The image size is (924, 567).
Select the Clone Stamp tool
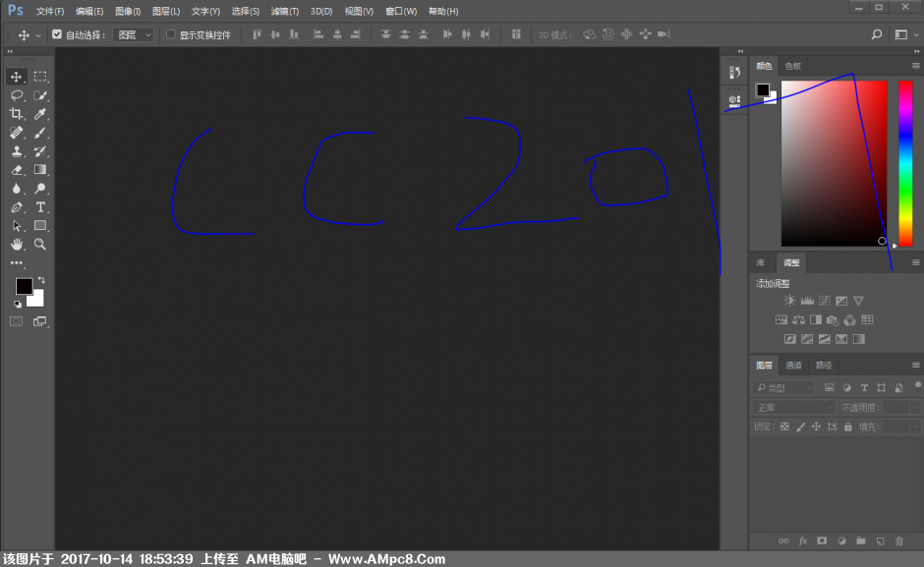16,151
